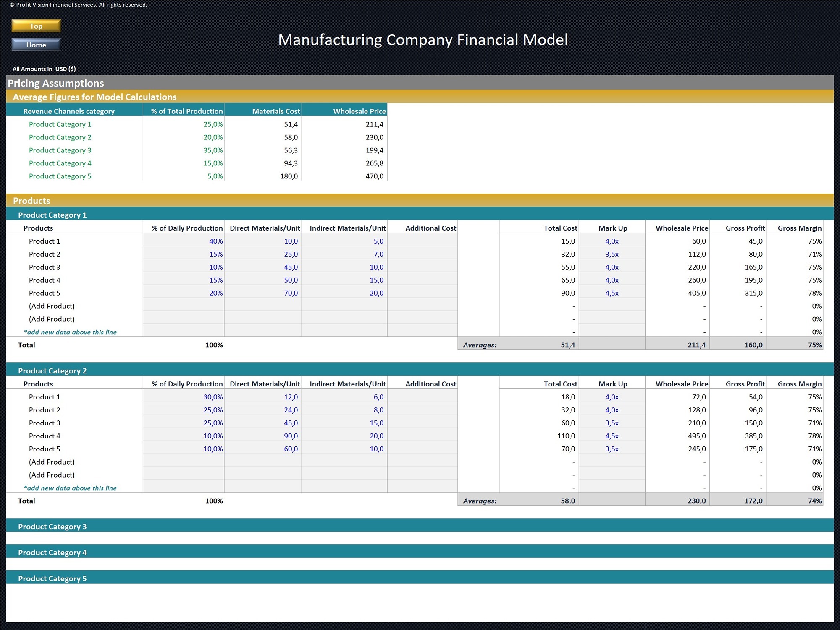Open Product Category 4 link in averages table
840x630 pixels.
[x=60, y=163]
